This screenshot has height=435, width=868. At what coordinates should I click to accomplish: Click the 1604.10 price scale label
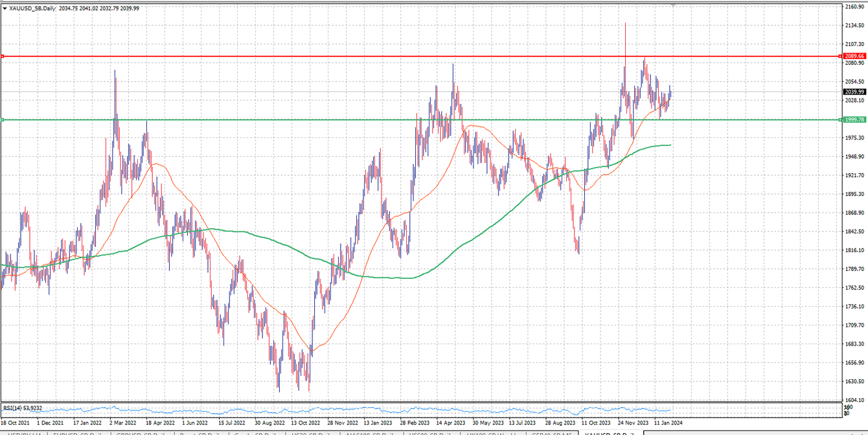click(x=855, y=401)
